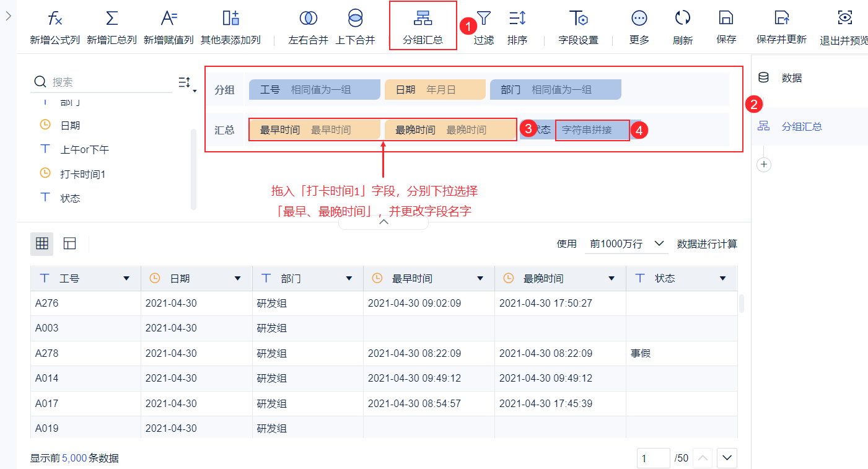868x469 pixels.
Task: Click the 新增公式列 fx icon
Action: pos(55,18)
